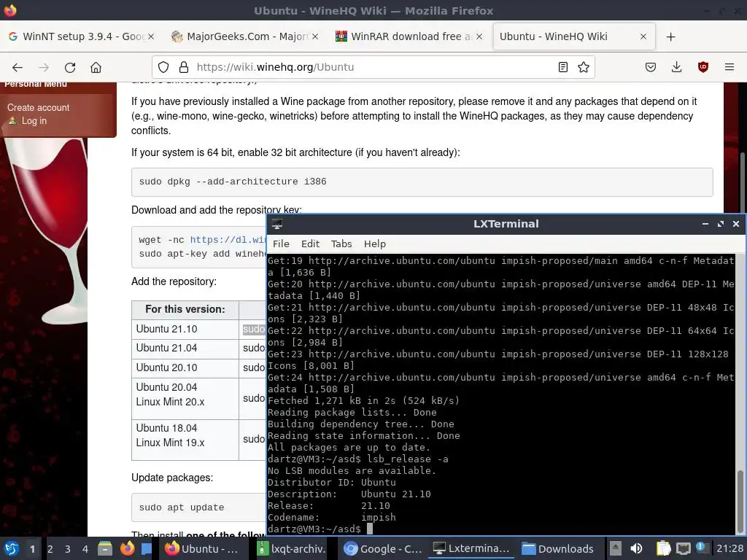
Task: Open the Firefox hamburger menu
Action: 729,67
